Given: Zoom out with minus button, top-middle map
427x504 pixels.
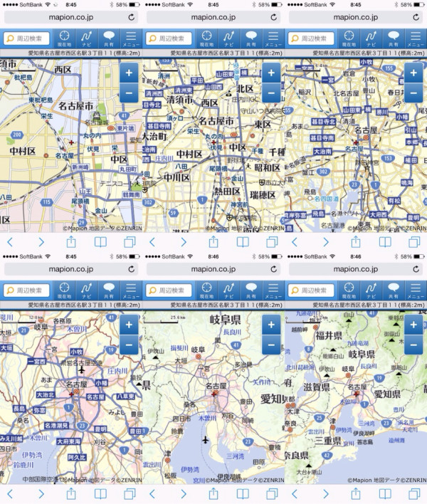Looking at the screenshot, I should [271, 93].
